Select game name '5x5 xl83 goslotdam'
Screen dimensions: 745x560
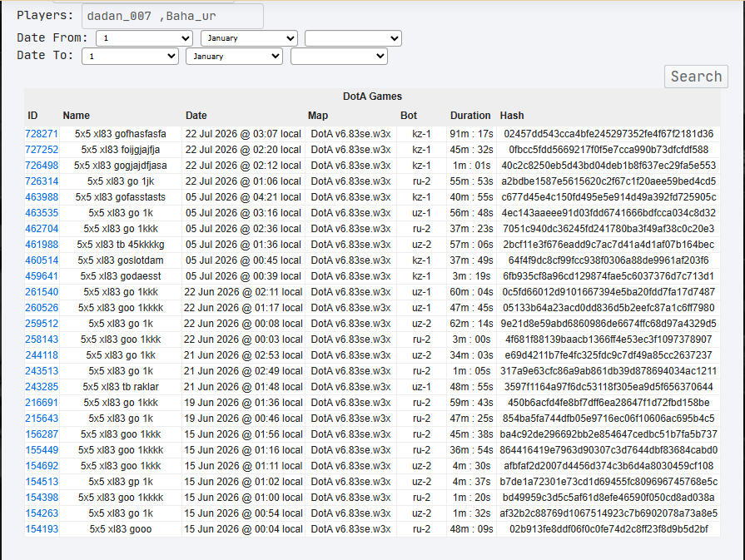(121, 260)
